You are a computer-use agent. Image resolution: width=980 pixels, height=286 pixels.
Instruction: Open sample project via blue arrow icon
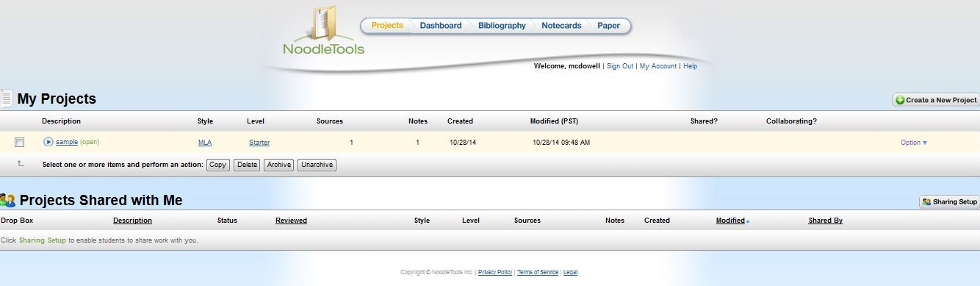coord(48,142)
